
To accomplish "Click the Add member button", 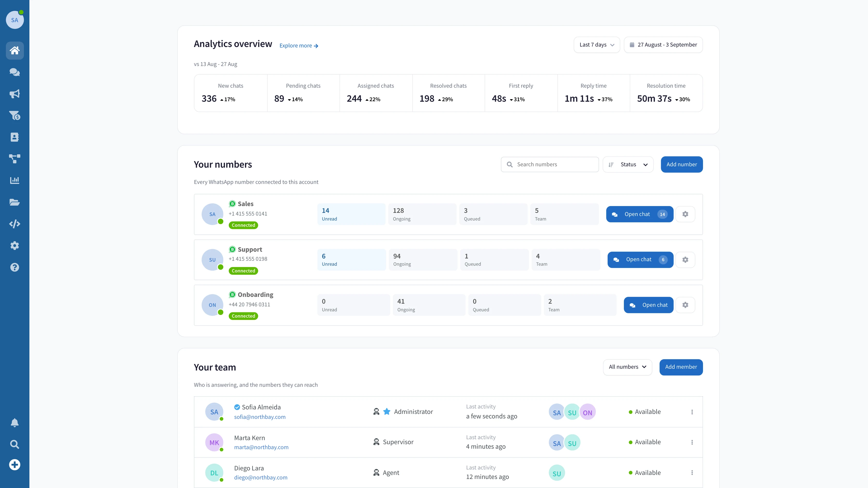I will click(681, 367).
